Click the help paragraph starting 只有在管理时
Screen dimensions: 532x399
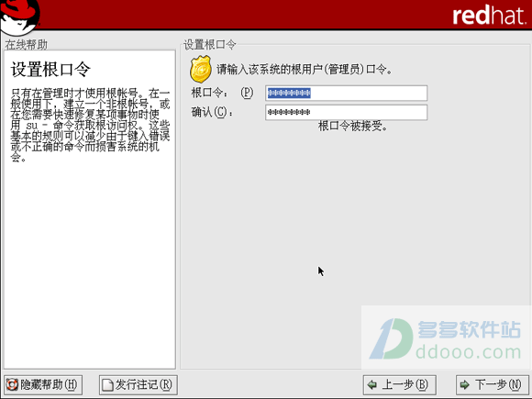point(90,125)
